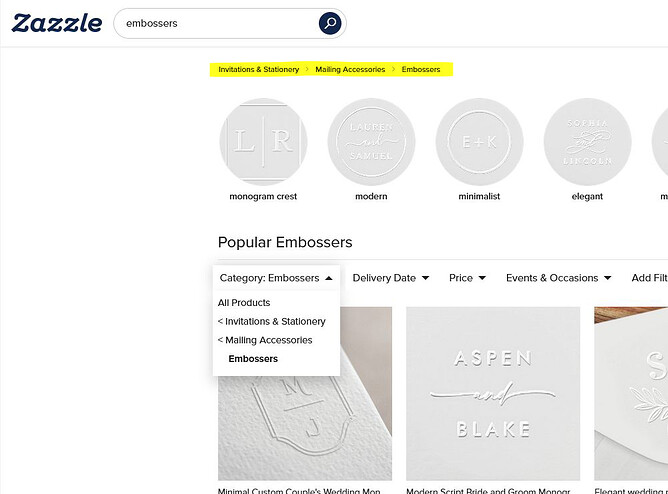Open the Zazzle logo homepage

point(57,23)
